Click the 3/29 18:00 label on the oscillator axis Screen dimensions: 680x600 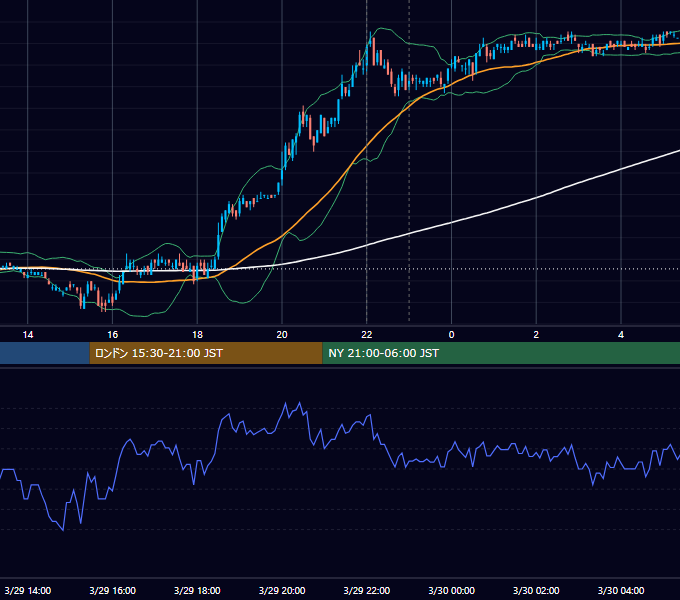pos(197,590)
